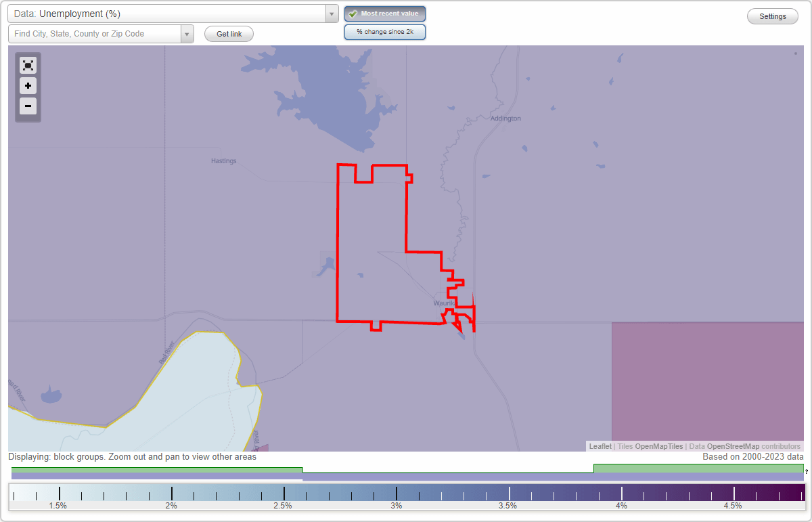This screenshot has width=812, height=522.
Task: Click inside the Find City search field
Action: [95, 33]
